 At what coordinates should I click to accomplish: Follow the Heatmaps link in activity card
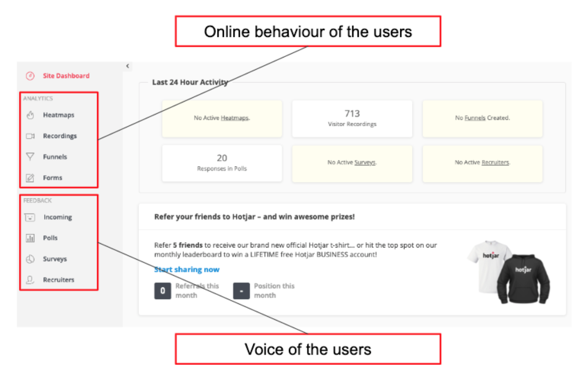point(235,118)
